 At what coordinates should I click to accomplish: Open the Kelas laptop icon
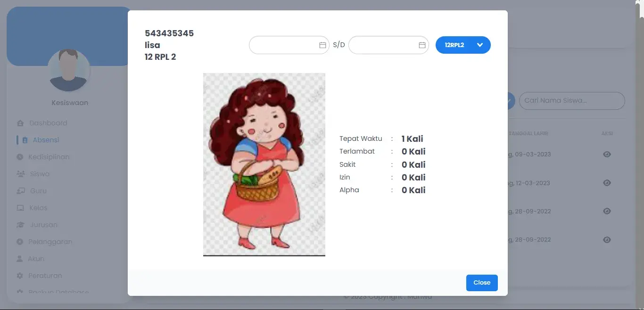(x=20, y=208)
